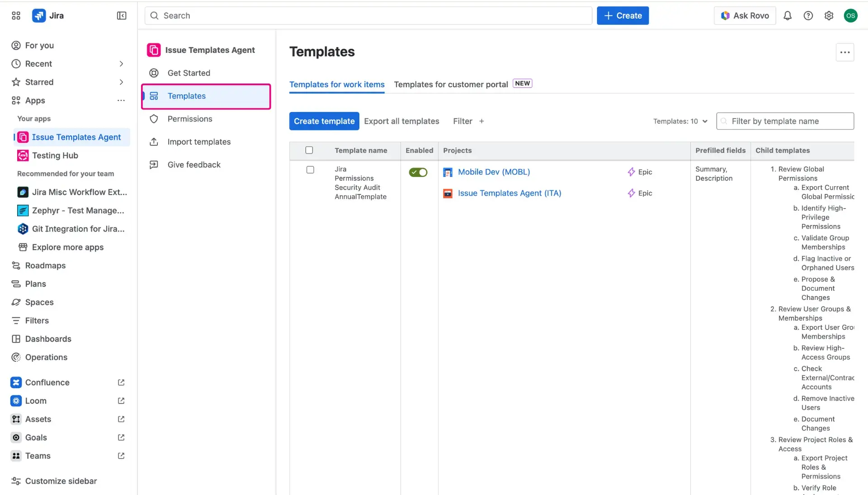
Task: Open the Testing Hub app
Action: tap(54, 155)
